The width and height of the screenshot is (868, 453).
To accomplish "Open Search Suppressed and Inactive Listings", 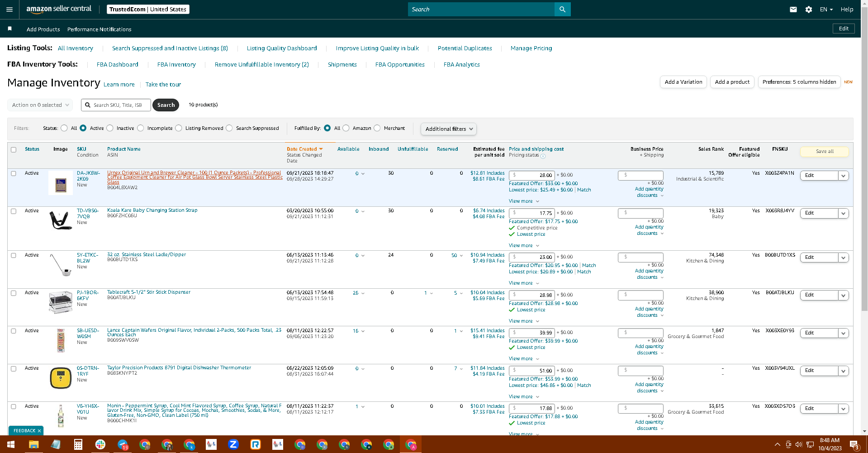I will pos(170,48).
